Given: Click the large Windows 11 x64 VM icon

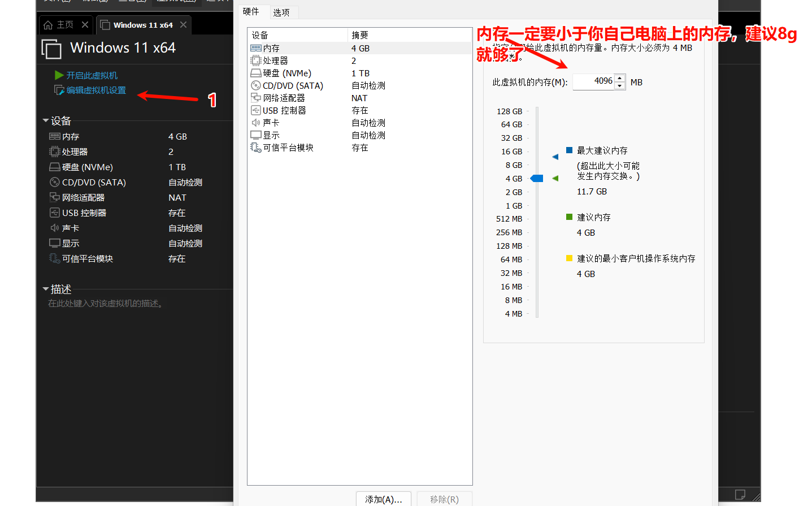Looking at the screenshot, I should coord(51,49).
